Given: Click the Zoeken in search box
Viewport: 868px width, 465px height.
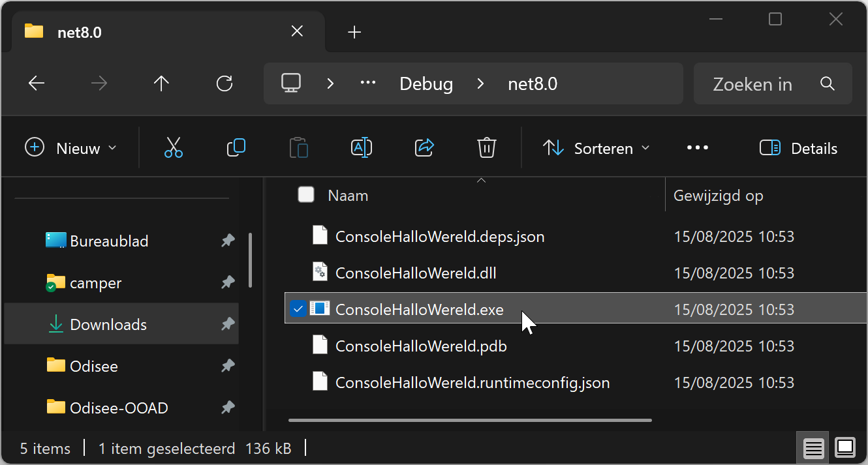Looking at the screenshot, I should [773, 83].
